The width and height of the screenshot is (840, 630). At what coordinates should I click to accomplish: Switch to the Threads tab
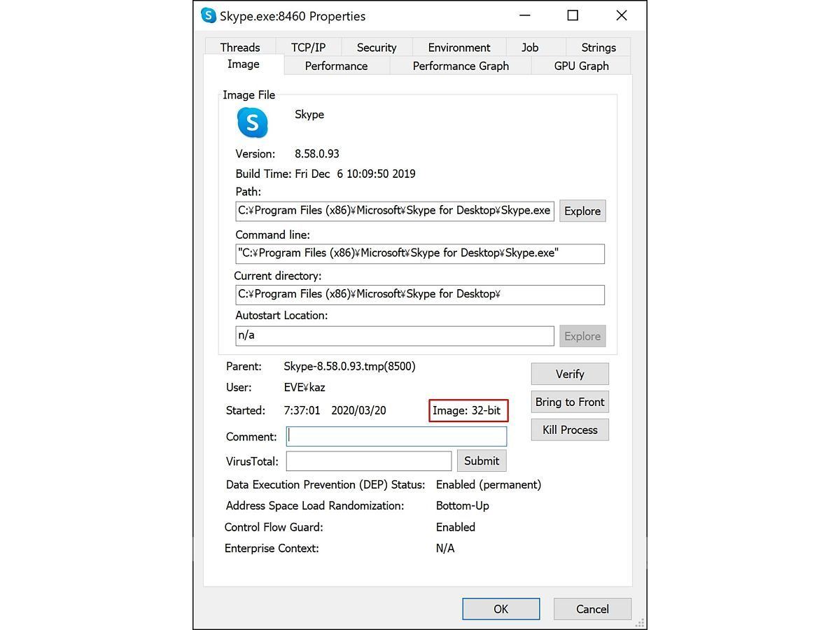point(239,47)
